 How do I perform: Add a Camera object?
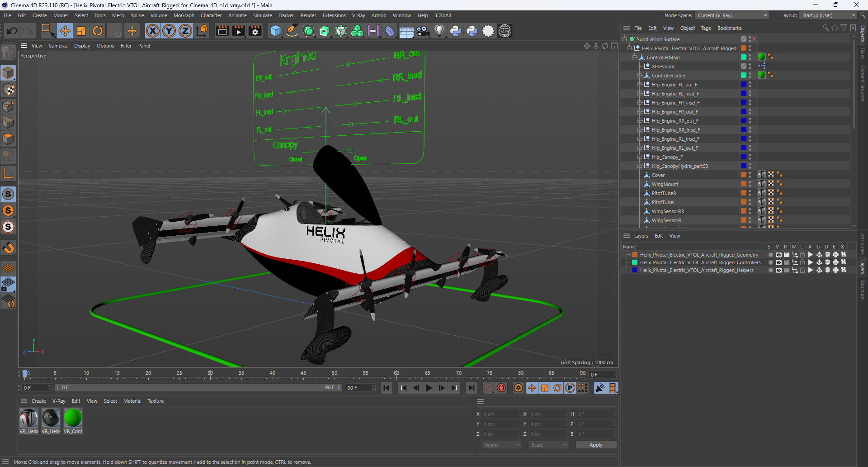click(x=423, y=31)
